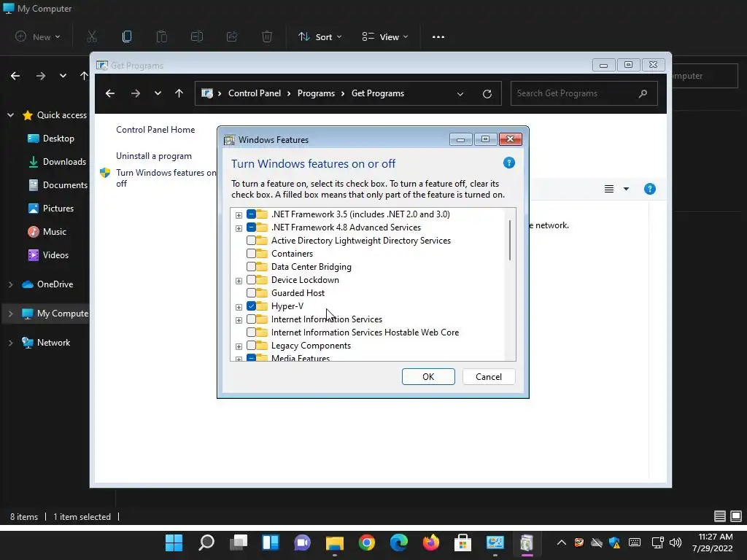
Task: Open Task View from the taskbar
Action: [x=239, y=542]
